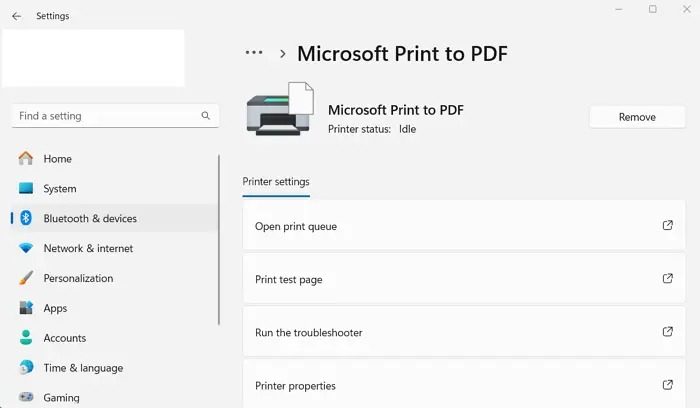The width and height of the screenshot is (700, 408).
Task: Click the Accounts person icon
Action: pyautogui.click(x=26, y=338)
